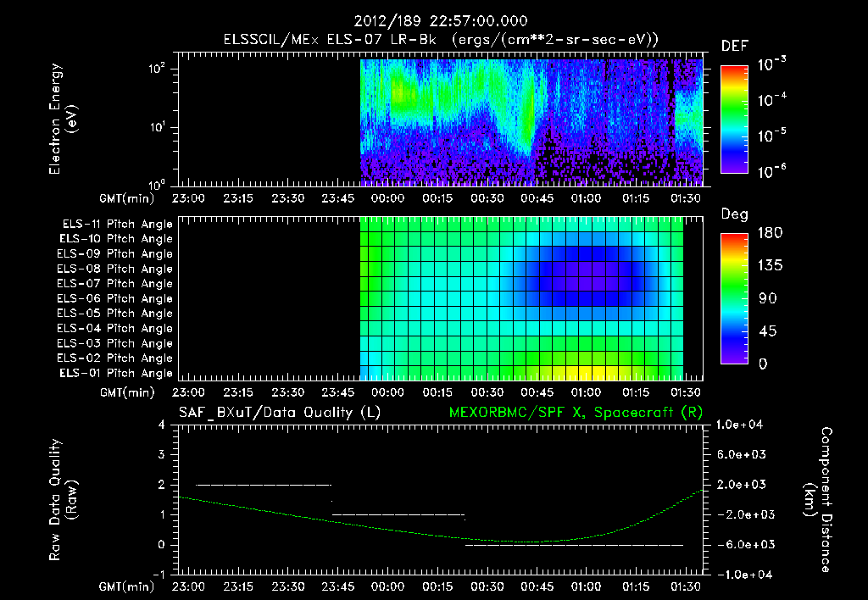Click the 10^-6 label on DEF color bar
868x600 pixels.
click(x=771, y=171)
